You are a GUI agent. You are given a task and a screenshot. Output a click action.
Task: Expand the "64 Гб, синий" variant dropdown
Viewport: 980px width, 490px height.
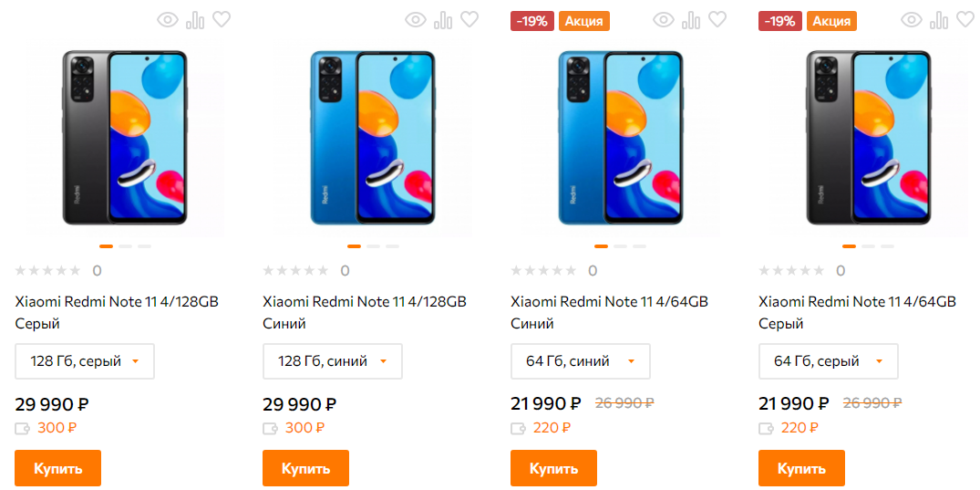pyautogui.click(x=581, y=361)
